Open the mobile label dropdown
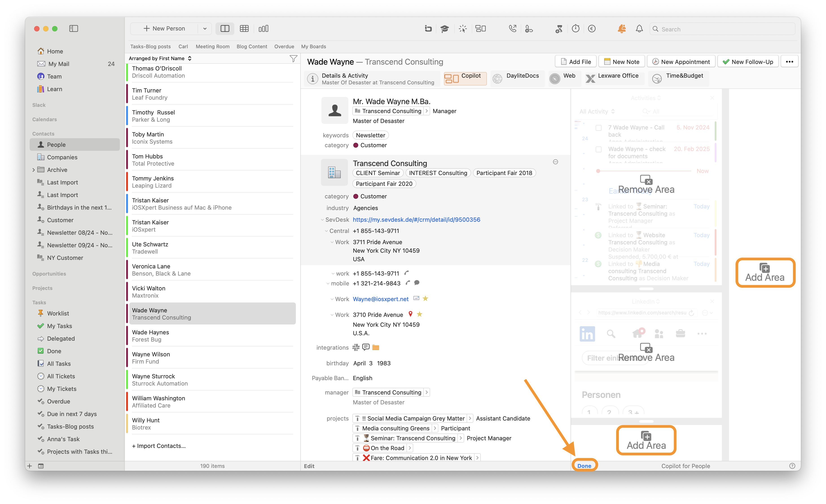The width and height of the screenshot is (826, 504). pyautogui.click(x=328, y=283)
